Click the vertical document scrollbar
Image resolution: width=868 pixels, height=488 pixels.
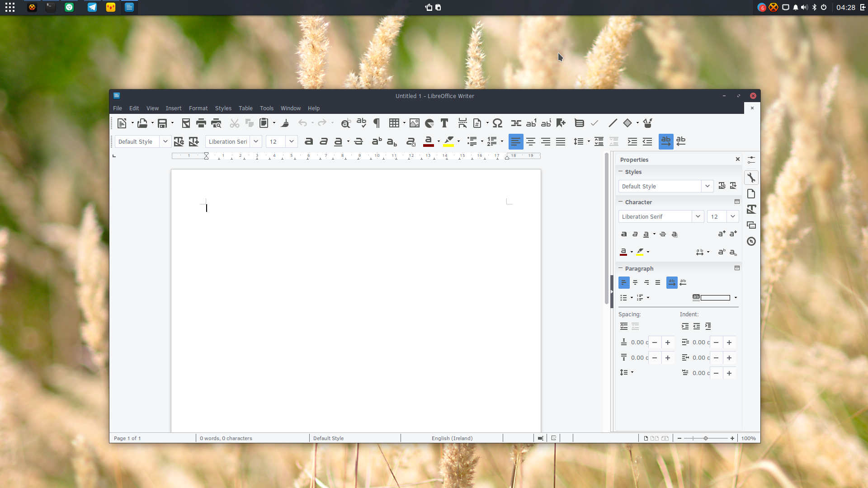tap(607, 229)
